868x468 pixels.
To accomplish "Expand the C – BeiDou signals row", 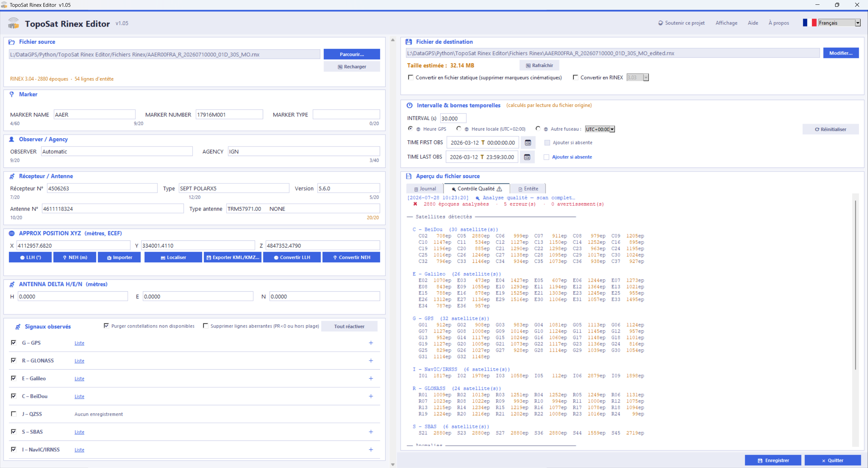I will coord(371,396).
